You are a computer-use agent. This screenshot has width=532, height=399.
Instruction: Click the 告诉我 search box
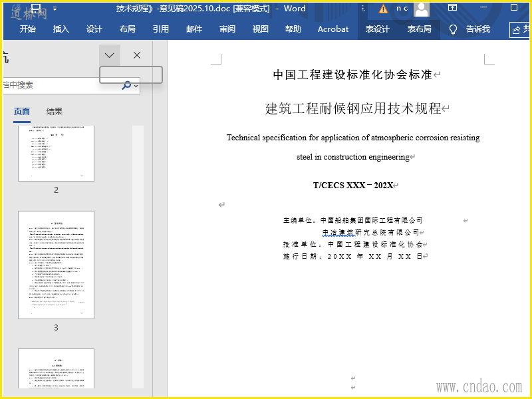(477, 29)
